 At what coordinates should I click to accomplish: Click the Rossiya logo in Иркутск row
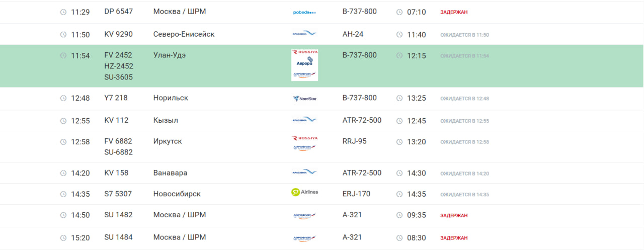(304, 138)
